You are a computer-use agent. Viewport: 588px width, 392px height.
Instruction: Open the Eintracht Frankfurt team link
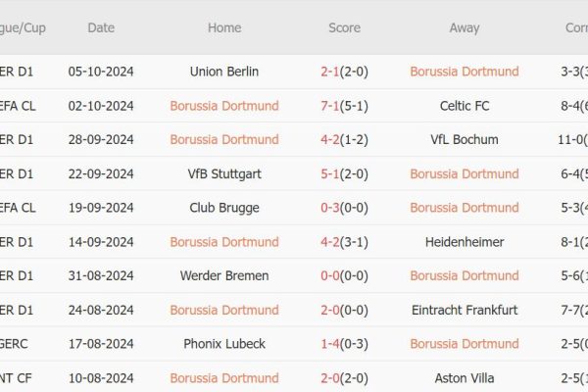pos(465,310)
